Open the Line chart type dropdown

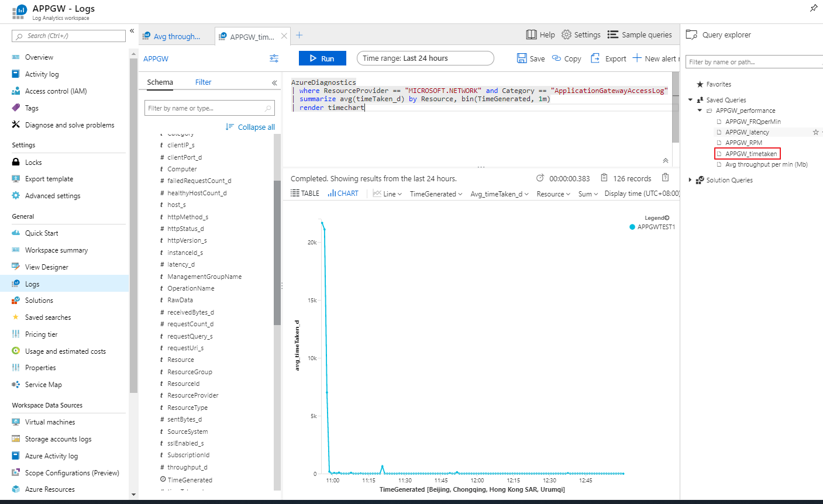388,194
